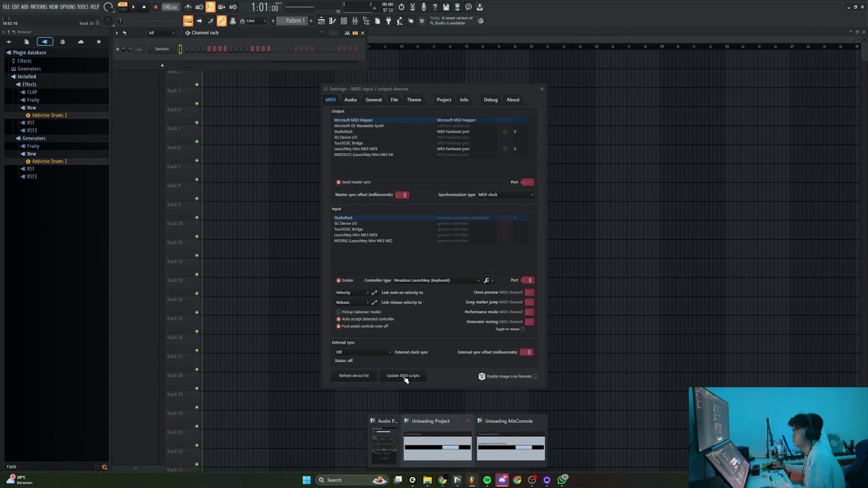Screen dimensions: 868x488
Task: Open the PATTERNS menu
Action: tap(39, 7)
